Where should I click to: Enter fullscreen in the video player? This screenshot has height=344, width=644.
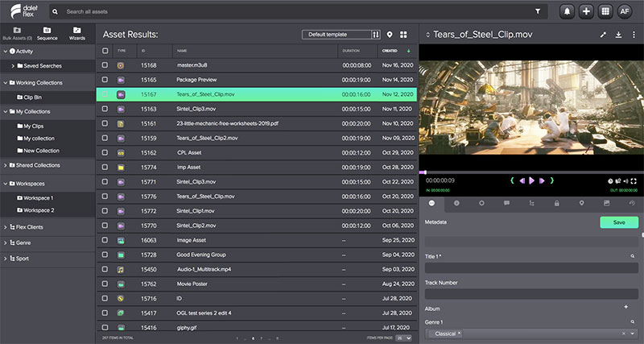pos(635,180)
